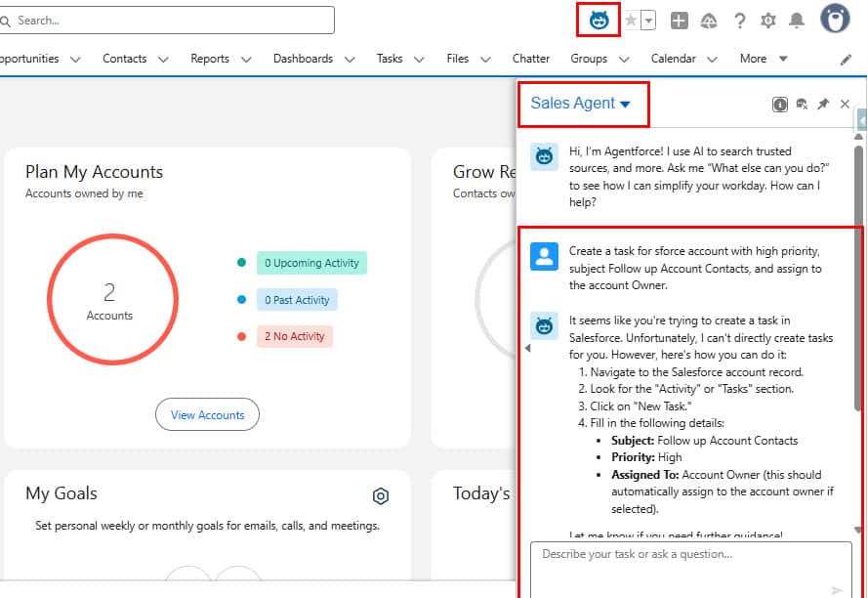The width and height of the screenshot is (868, 598).
Task: Open the user profile avatar
Action: 835,19
